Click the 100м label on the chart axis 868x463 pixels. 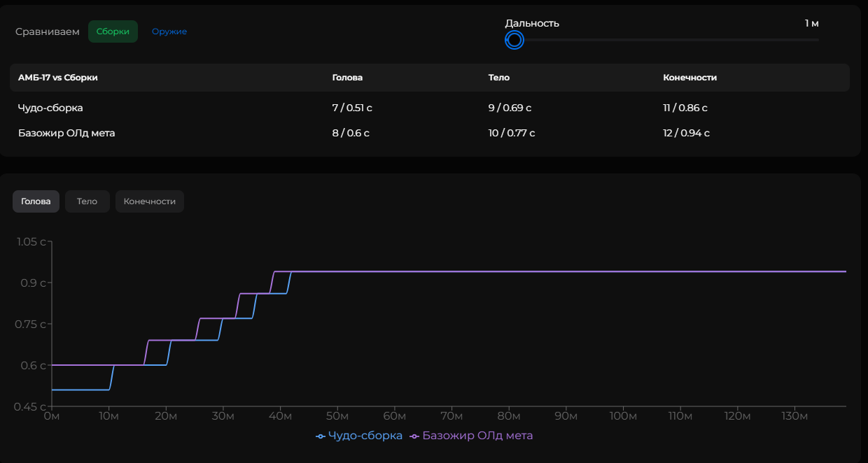pyautogui.click(x=623, y=417)
